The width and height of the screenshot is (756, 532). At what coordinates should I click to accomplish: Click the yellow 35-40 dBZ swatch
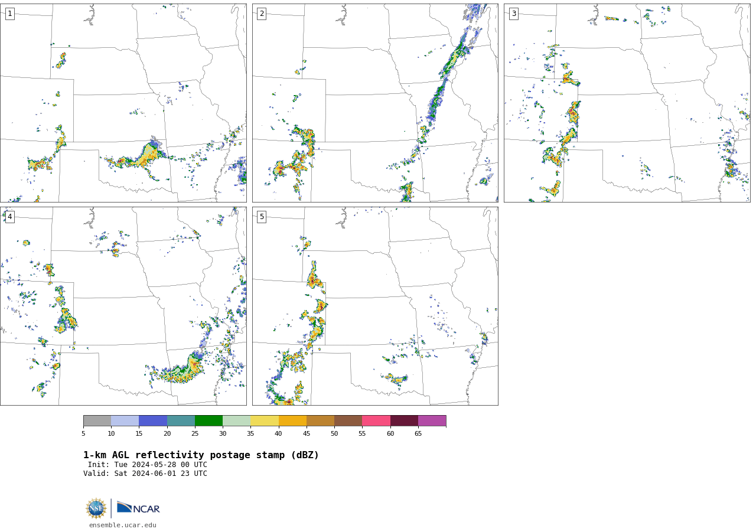click(x=265, y=421)
